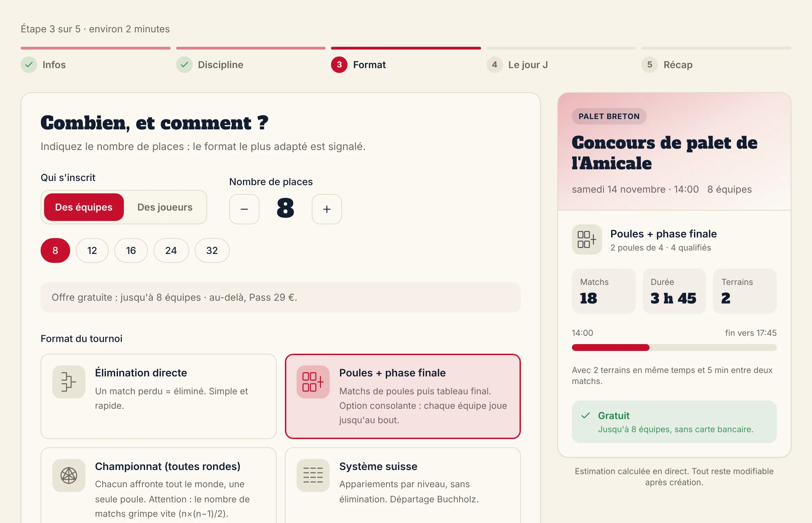Click the Élimination directe bracket icon
The width and height of the screenshot is (812, 523).
[69, 382]
